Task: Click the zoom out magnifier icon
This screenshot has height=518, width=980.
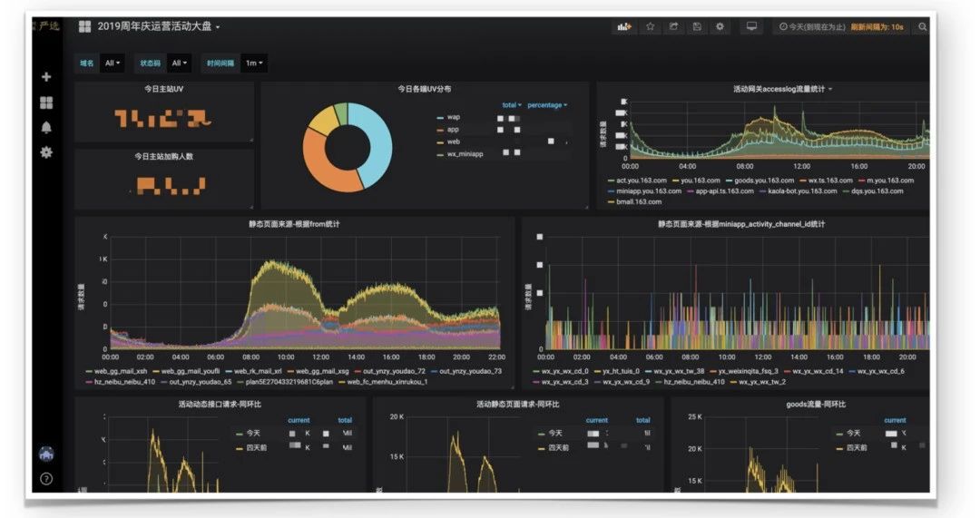Action: coord(923,27)
